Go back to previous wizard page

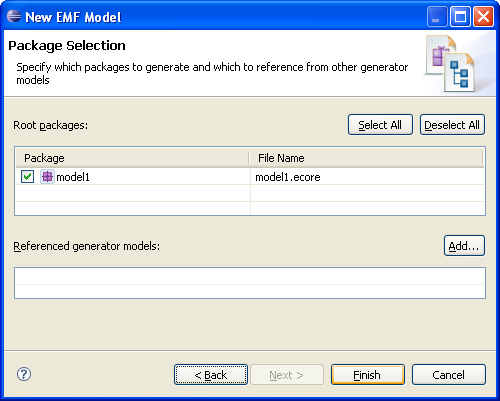pyautogui.click(x=211, y=375)
